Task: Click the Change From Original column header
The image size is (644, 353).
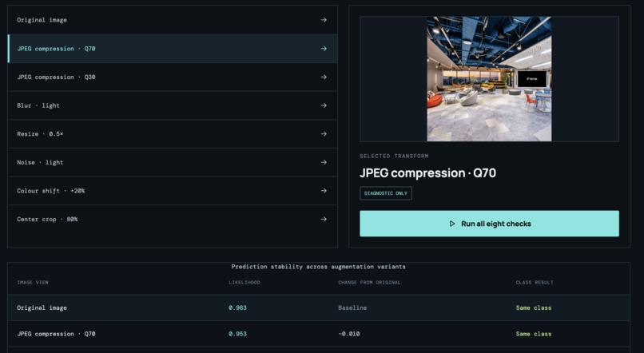Action: [x=369, y=283]
